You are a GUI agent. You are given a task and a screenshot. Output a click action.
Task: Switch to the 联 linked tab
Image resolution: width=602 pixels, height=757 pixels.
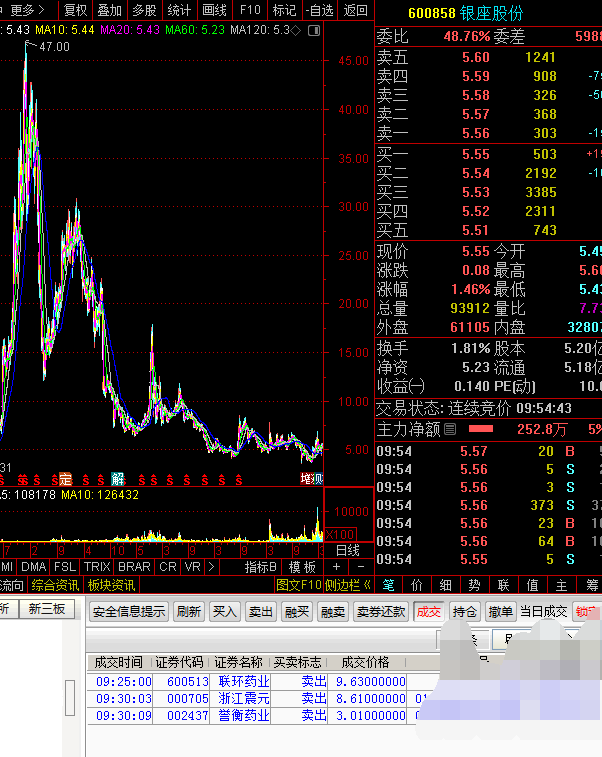tap(504, 586)
